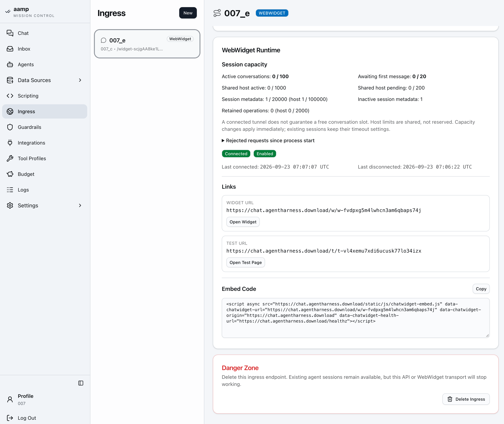Click the Scripting menu label
The height and width of the screenshot is (424, 504).
[x=28, y=96]
